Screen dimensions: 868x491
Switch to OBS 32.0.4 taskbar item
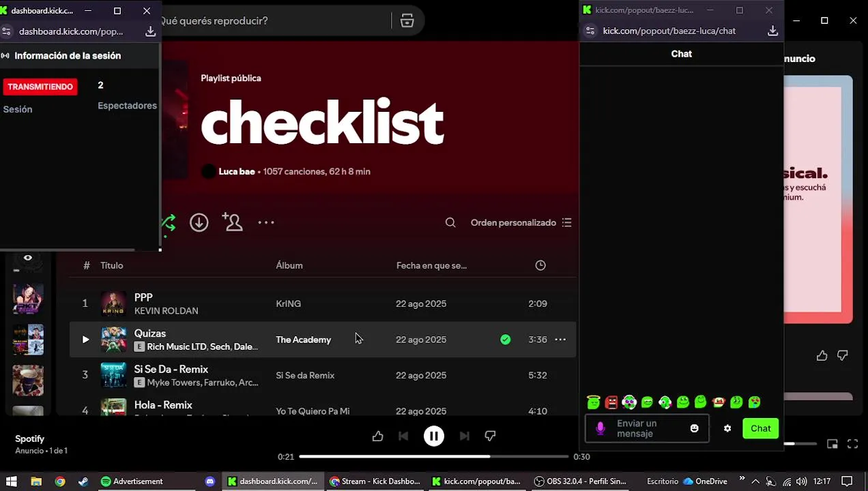(580, 481)
